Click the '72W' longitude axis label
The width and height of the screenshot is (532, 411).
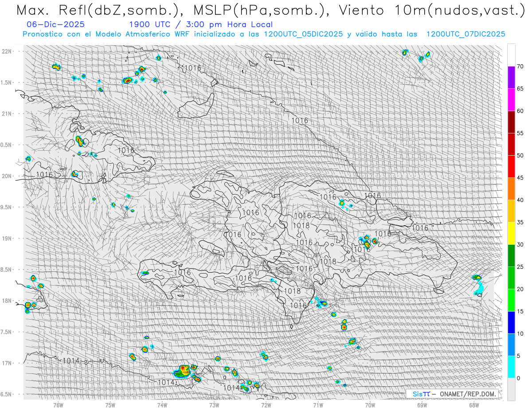(266, 405)
